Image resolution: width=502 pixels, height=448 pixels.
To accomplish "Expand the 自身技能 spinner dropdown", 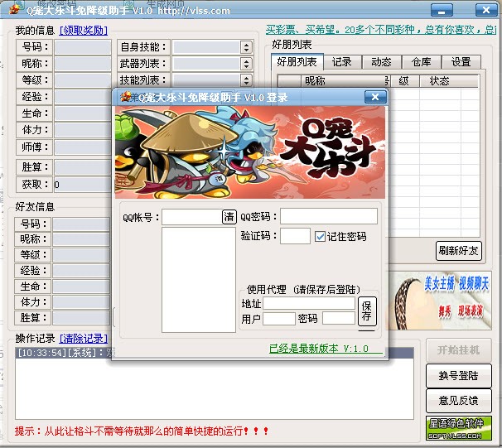I will point(246,47).
